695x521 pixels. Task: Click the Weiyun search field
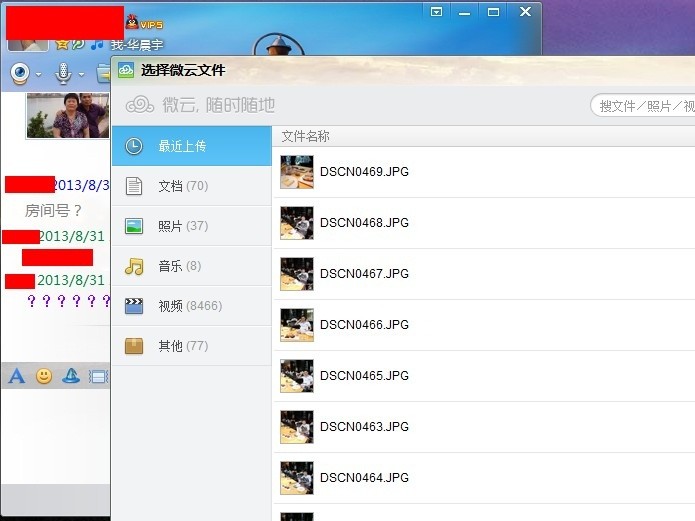pyautogui.click(x=643, y=106)
